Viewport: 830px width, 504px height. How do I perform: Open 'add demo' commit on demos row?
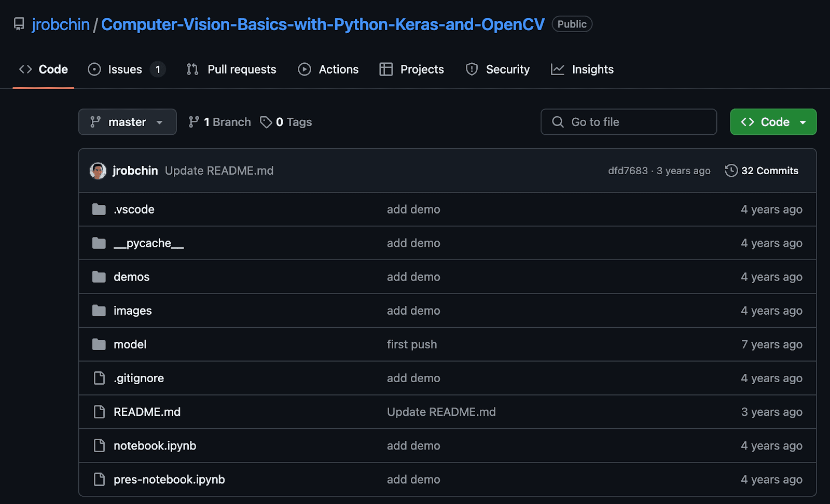pos(413,277)
